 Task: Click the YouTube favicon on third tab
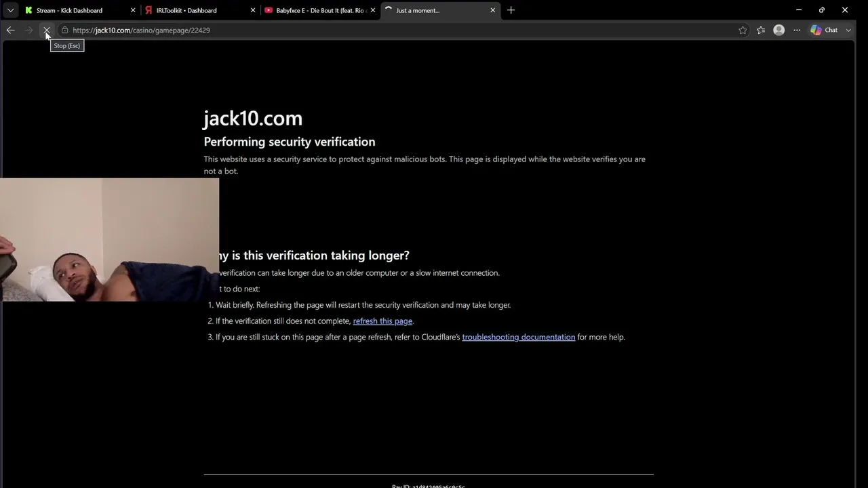[269, 10]
